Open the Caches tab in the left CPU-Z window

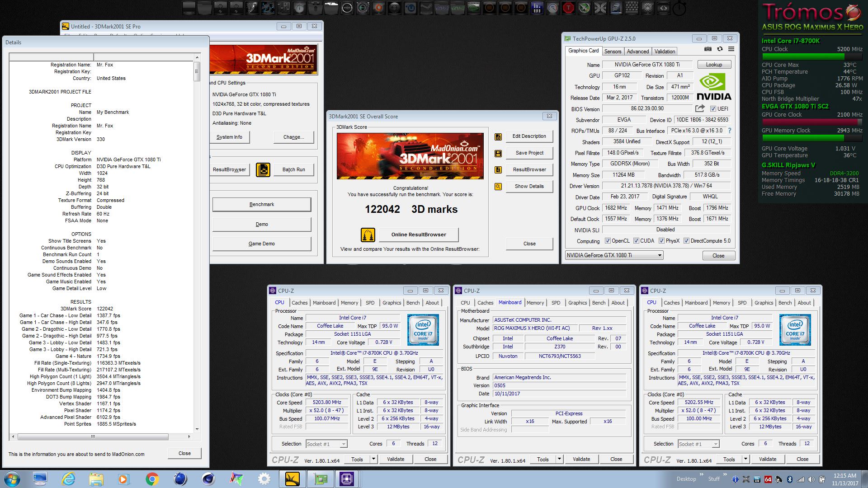click(x=299, y=303)
